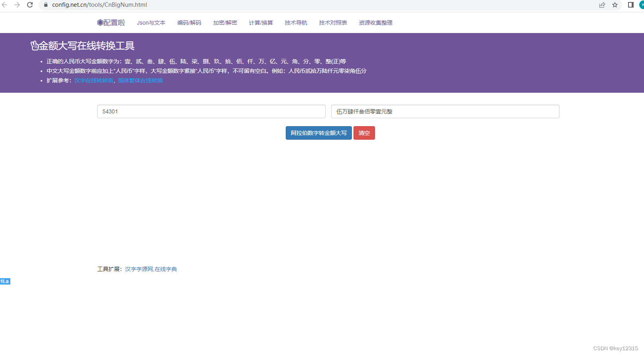The width and height of the screenshot is (644, 355).
Task: Click the blue 4La badge at left edge
Action: 5,281
